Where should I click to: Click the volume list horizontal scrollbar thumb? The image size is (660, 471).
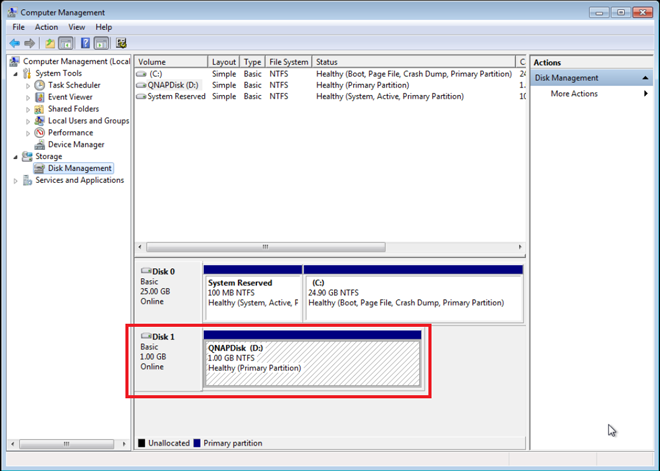tap(266, 247)
